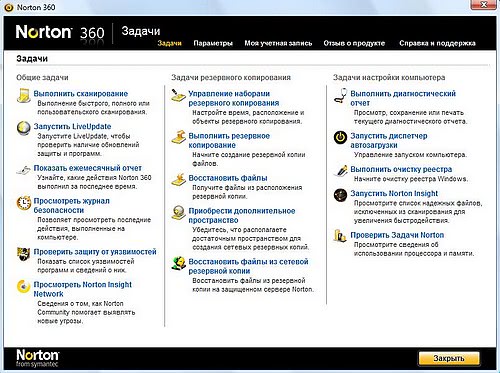Click the Общие задачи column heading

(x=42, y=78)
